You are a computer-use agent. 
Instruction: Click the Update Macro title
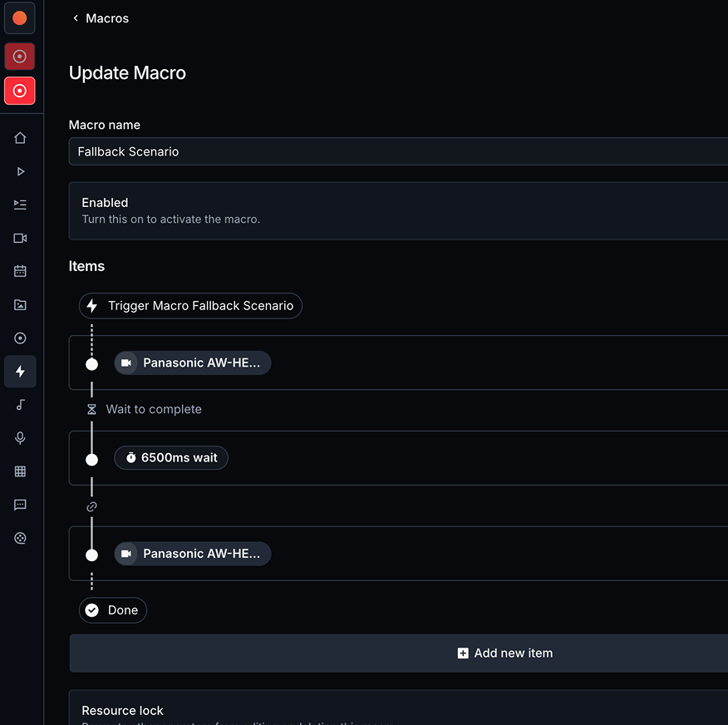tap(127, 73)
